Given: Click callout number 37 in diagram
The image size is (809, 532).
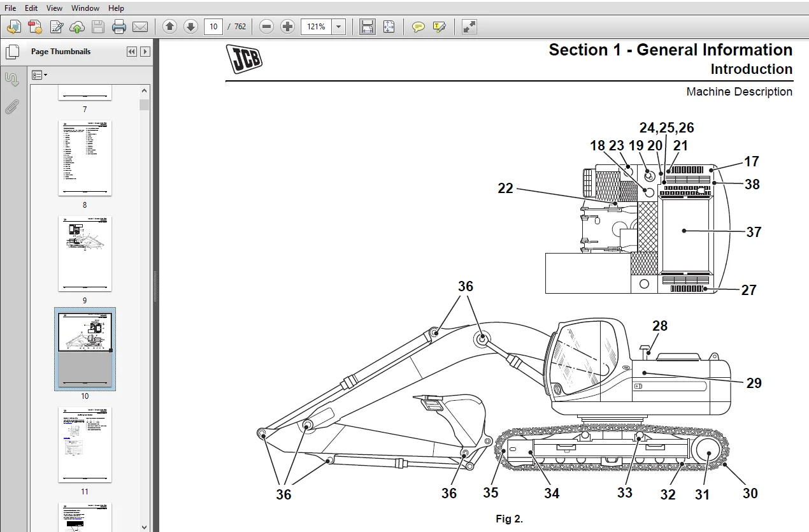Looking at the screenshot, I should pos(754,232).
